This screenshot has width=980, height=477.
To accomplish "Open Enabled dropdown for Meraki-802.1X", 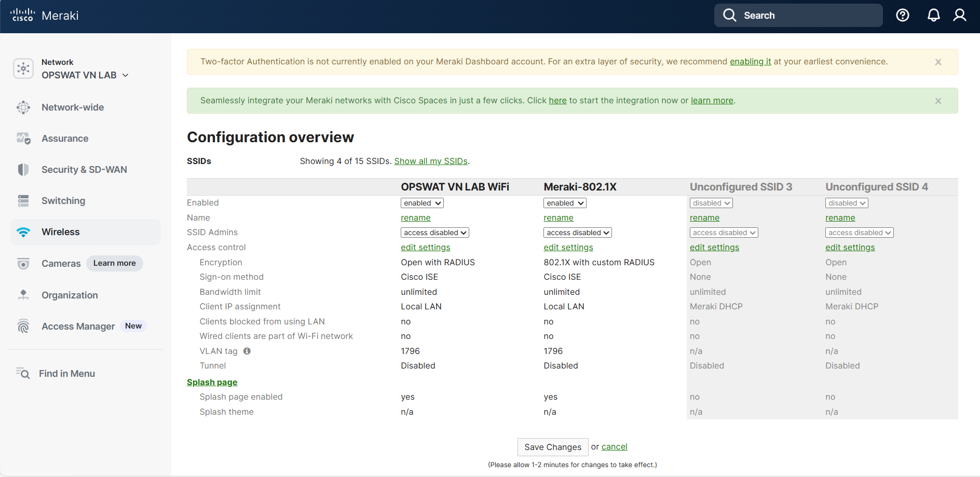I will coord(565,203).
